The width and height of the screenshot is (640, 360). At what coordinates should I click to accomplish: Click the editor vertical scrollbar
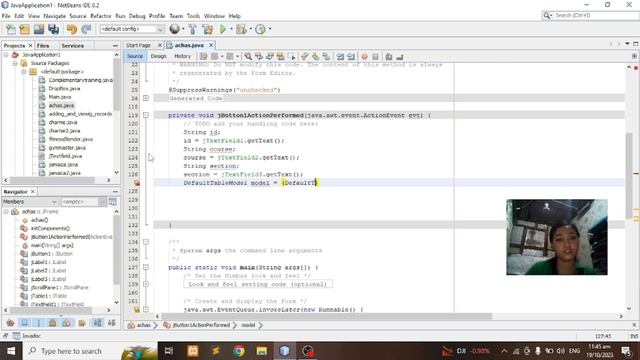point(629,175)
